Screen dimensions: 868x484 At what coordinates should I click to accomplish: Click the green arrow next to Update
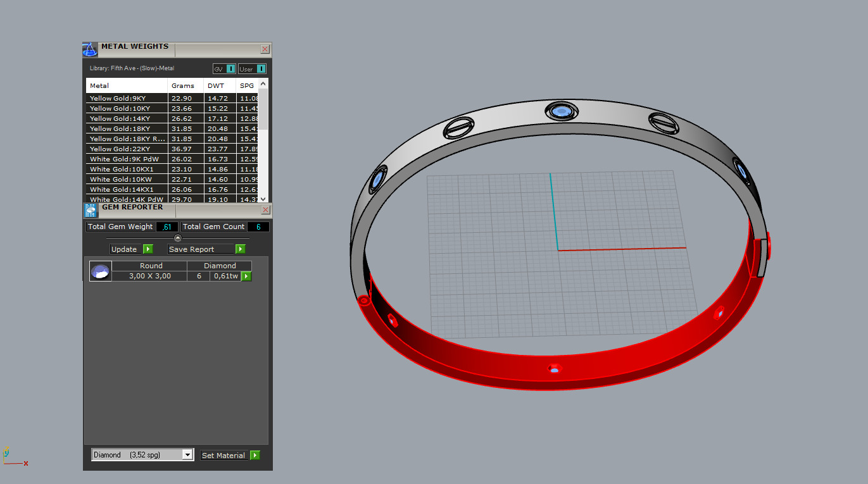tap(148, 249)
